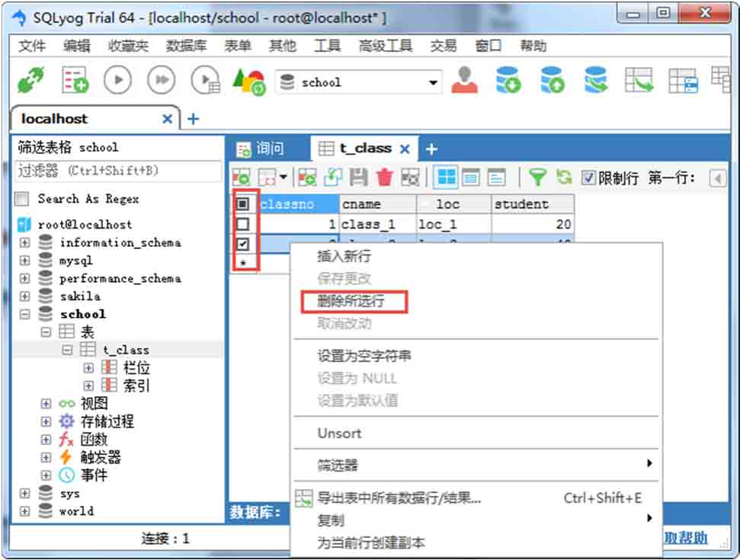Expand the world database node
Screen dimensions: 740x560
point(24,511)
